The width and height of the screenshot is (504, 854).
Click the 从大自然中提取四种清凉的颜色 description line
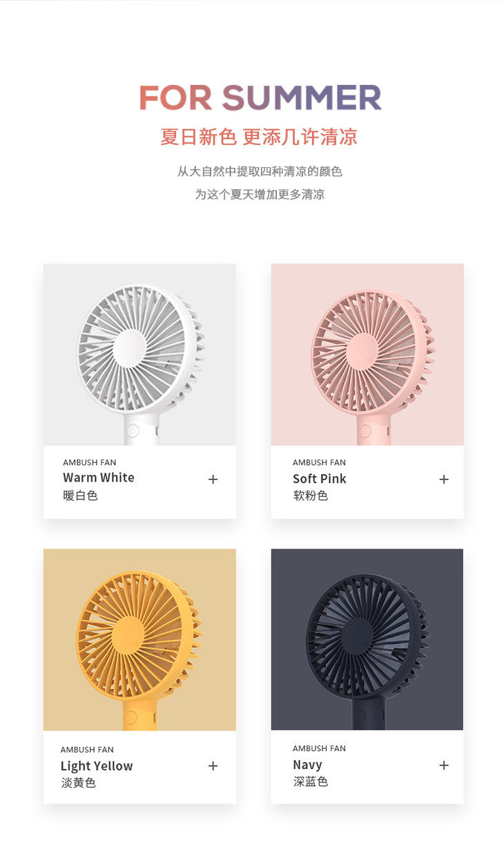click(260, 171)
